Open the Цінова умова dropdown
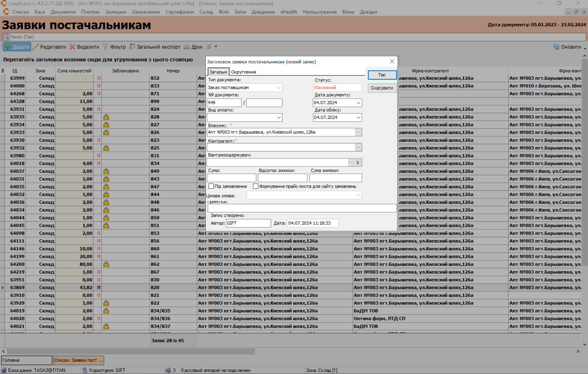Image resolution: width=588 pixels, height=374 pixels. (x=358, y=195)
